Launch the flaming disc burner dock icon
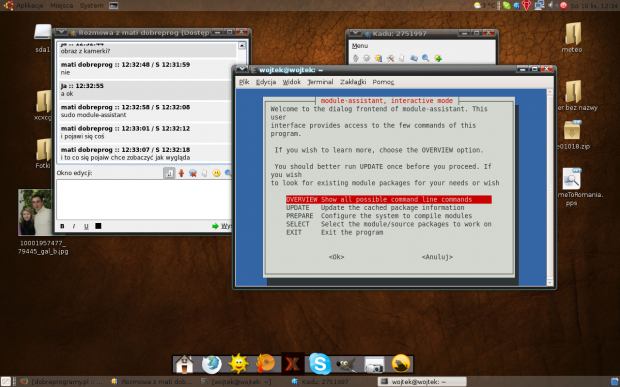This screenshot has width=620, height=387. (265, 364)
